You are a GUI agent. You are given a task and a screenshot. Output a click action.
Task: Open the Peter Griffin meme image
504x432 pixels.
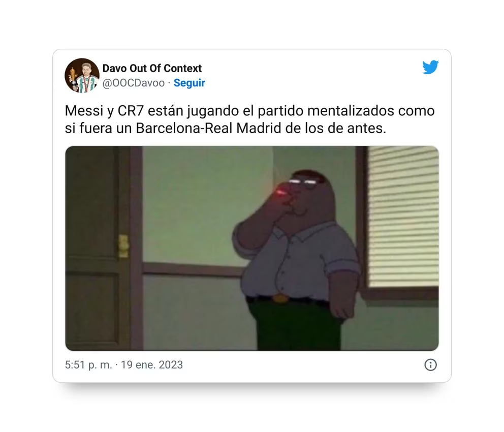pos(251,248)
